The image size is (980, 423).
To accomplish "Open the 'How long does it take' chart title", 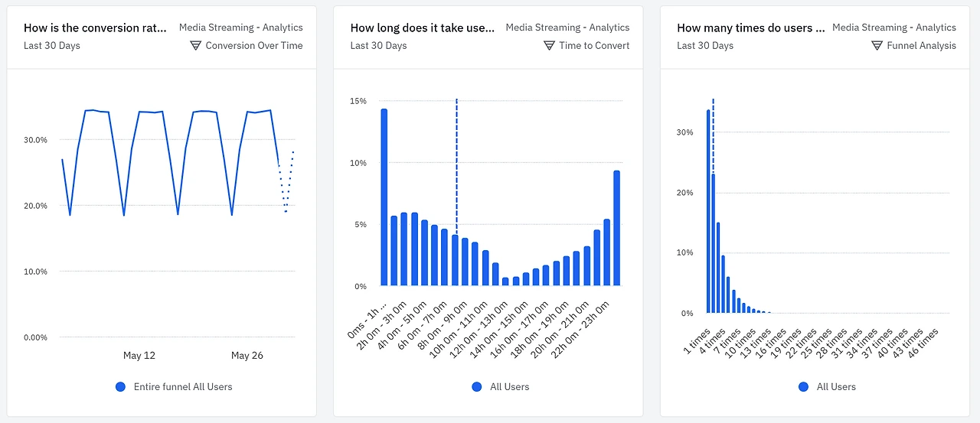I will tap(423, 28).
